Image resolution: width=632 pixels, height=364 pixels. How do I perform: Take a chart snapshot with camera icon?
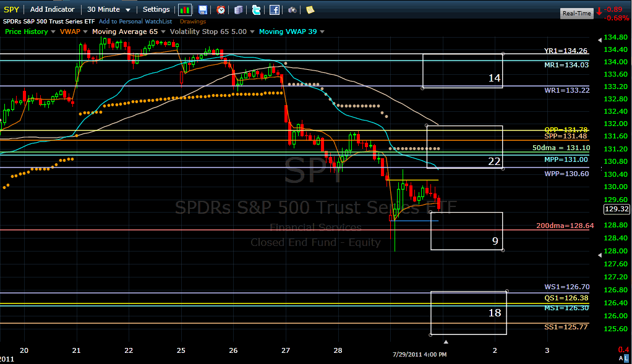pos(293,10)
